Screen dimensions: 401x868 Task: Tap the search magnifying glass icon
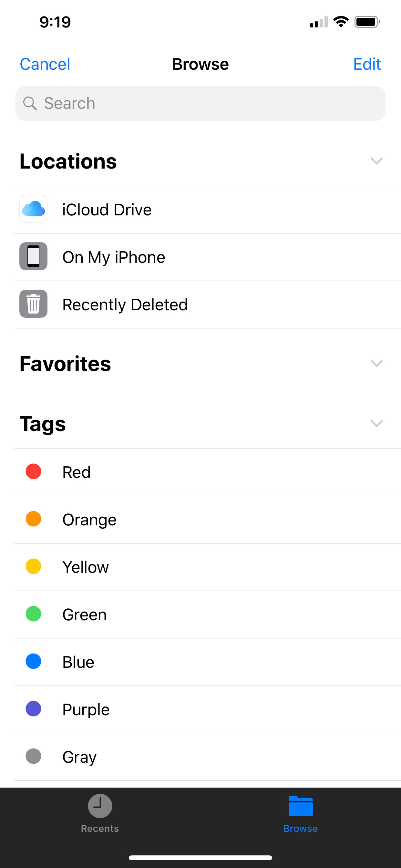click(x=30, y=103)
